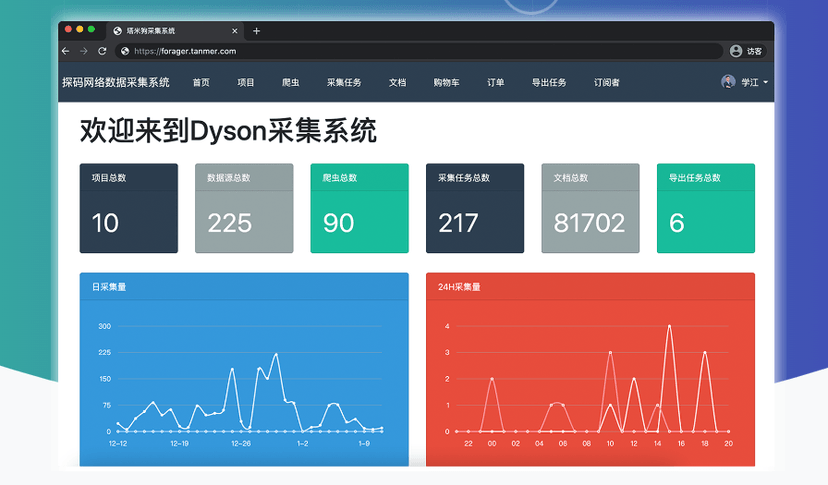Screen dimensions: 828x485
Task: Select the 塔米狗采集系统 browser tab
Action: [174, 31]
